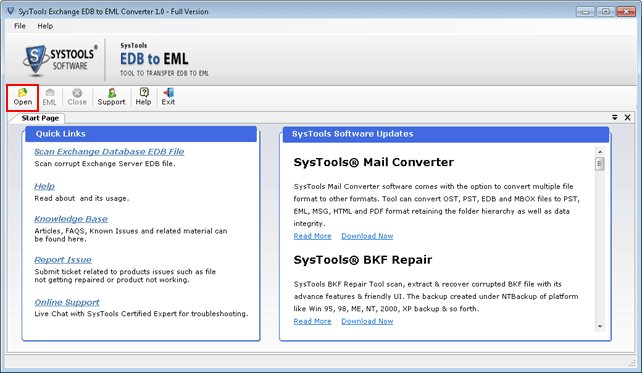
Task: Click Read More under SysTools Mail Converter
Action: pos(312,236)
